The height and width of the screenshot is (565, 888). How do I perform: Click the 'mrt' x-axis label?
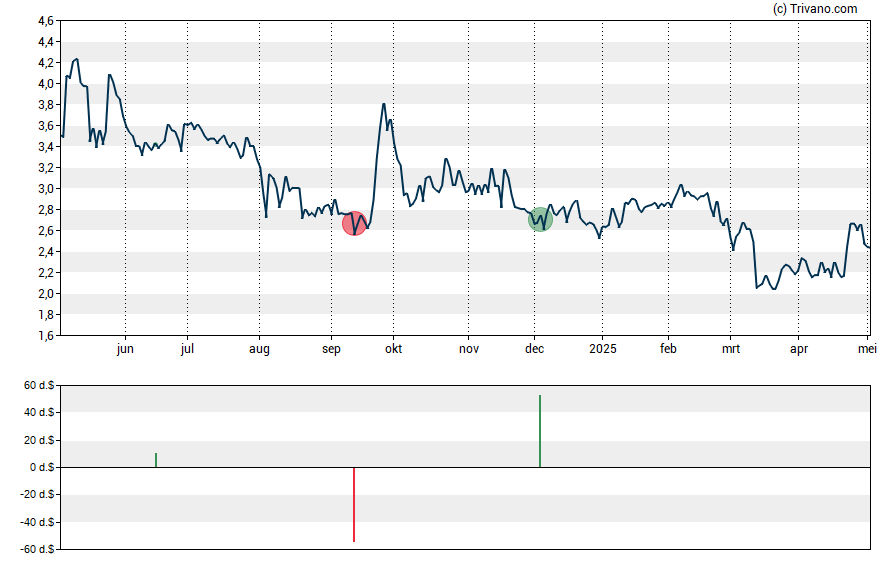pyautogui.click(x=731, y=349)
